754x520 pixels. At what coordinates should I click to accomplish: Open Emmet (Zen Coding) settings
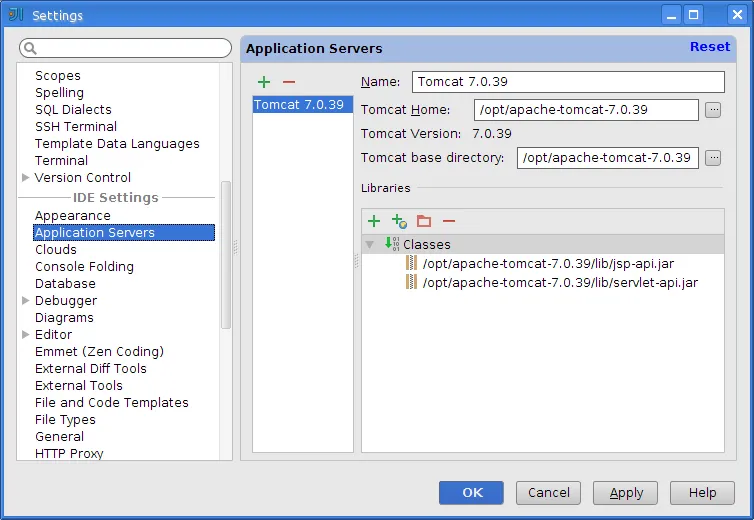[99, 352]
